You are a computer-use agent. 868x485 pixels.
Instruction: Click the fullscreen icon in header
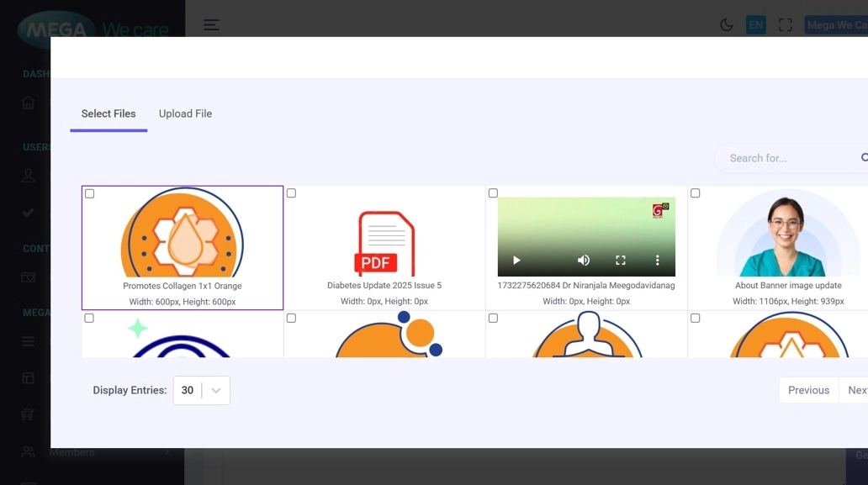(x=786, y=25)
